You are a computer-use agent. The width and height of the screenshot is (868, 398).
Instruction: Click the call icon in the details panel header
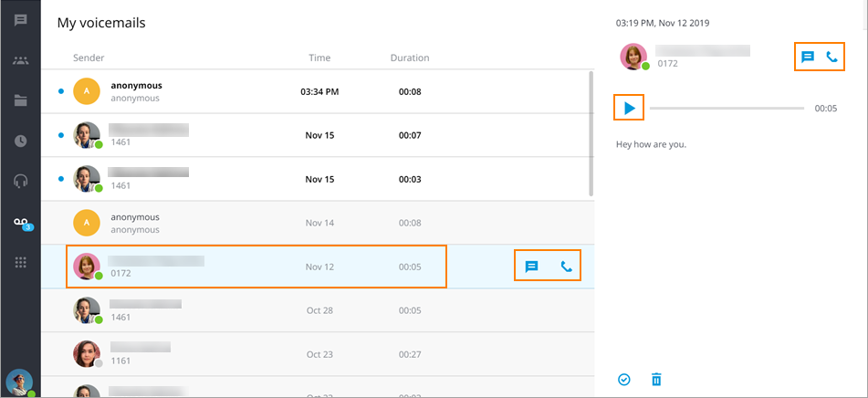point(831,57)
